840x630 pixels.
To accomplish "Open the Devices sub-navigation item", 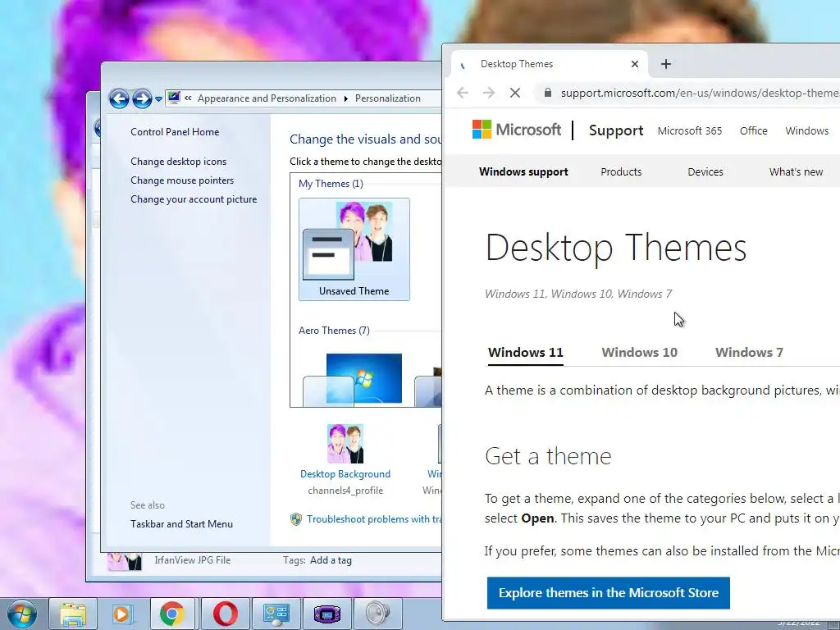I will 705,171.
